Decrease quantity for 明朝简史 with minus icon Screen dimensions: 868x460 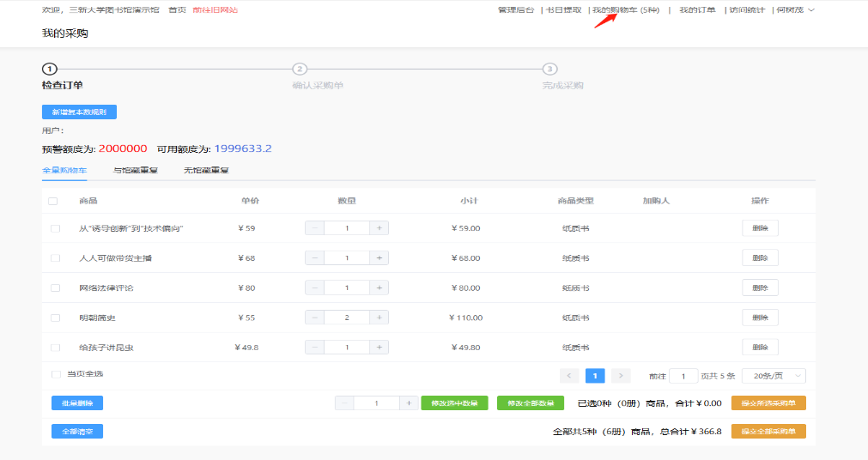314,318
